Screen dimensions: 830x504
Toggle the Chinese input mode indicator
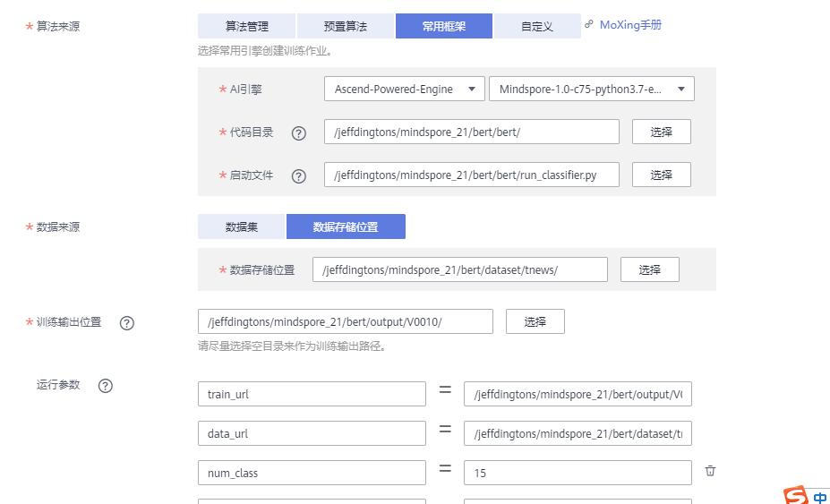[820, 498]
